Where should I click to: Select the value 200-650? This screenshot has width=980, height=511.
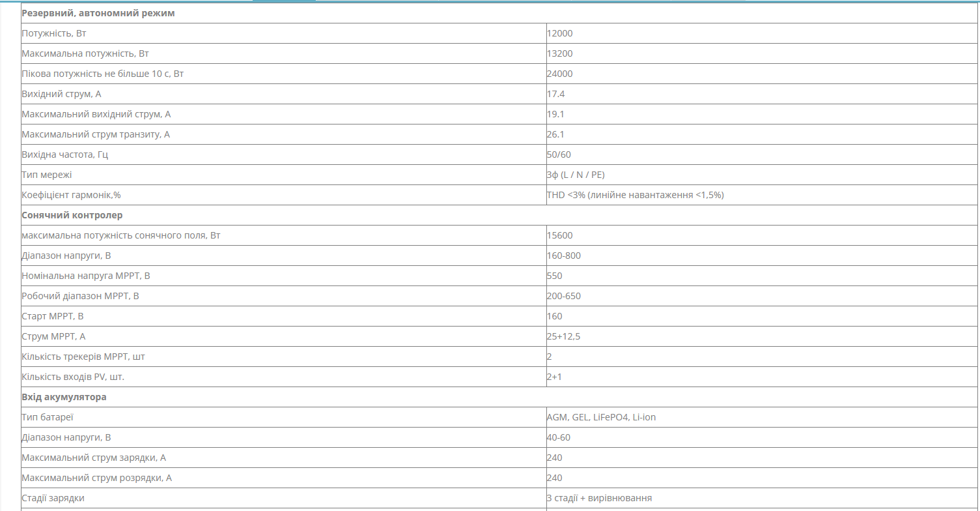point(564,296)
